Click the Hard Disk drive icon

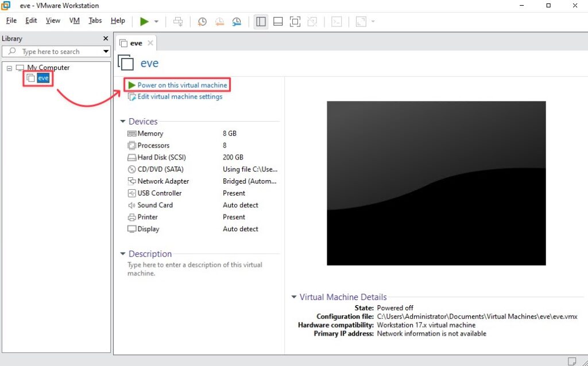(x=131, y=157)
